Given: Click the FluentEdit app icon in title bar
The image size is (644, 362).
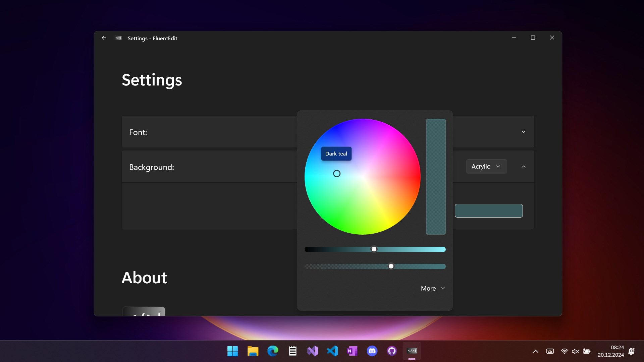Looking at the screenshot, I should tap(118, 38).
